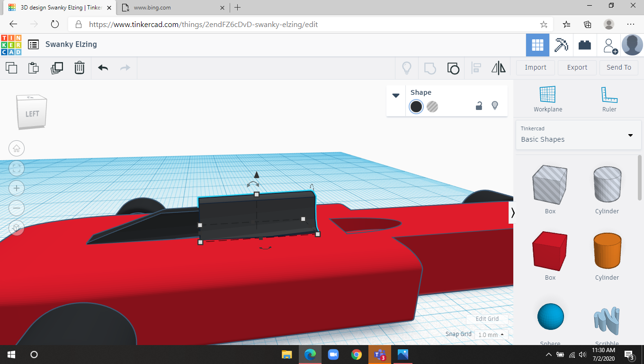
Task: Collapse the Shape inspector panel
Action: (396, 95)
